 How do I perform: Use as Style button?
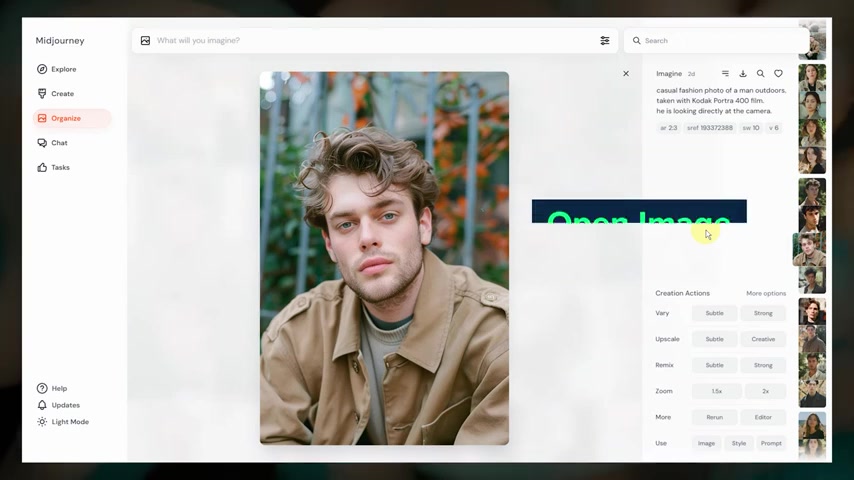coord(739,443)
